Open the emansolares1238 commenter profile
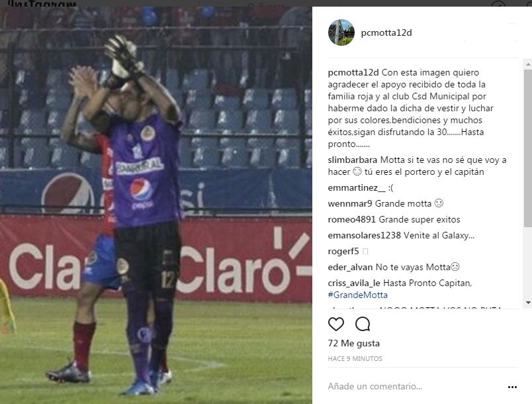 pos(365,236)
